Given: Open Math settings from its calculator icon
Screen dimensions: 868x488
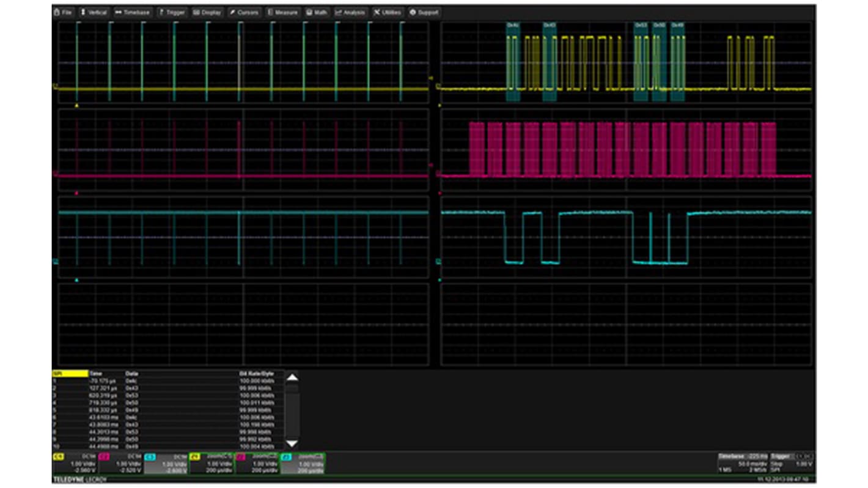Looking at the screenshot, I should (309, 12).
